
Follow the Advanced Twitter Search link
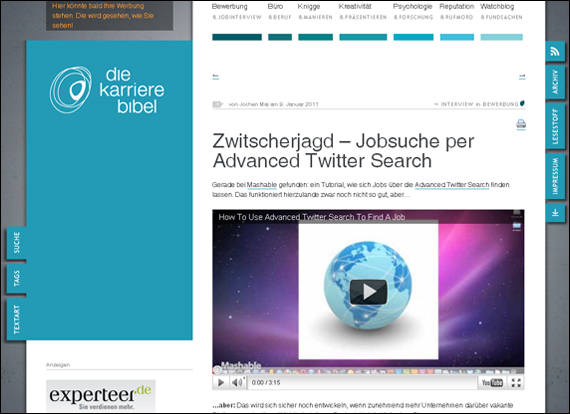tap(452, 185)
